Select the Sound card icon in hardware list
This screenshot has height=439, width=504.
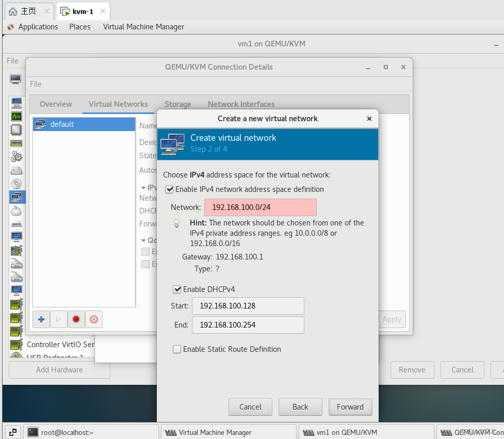coord(17,251)
